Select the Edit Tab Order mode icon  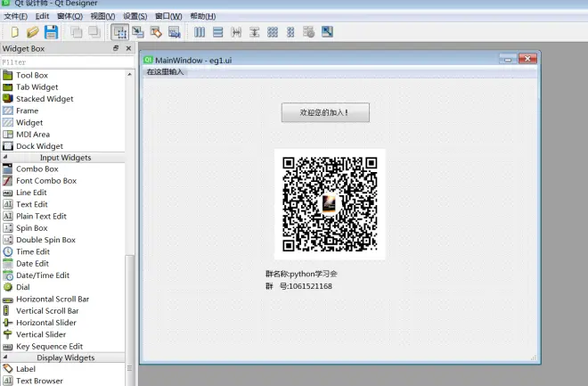pos(175,32)
